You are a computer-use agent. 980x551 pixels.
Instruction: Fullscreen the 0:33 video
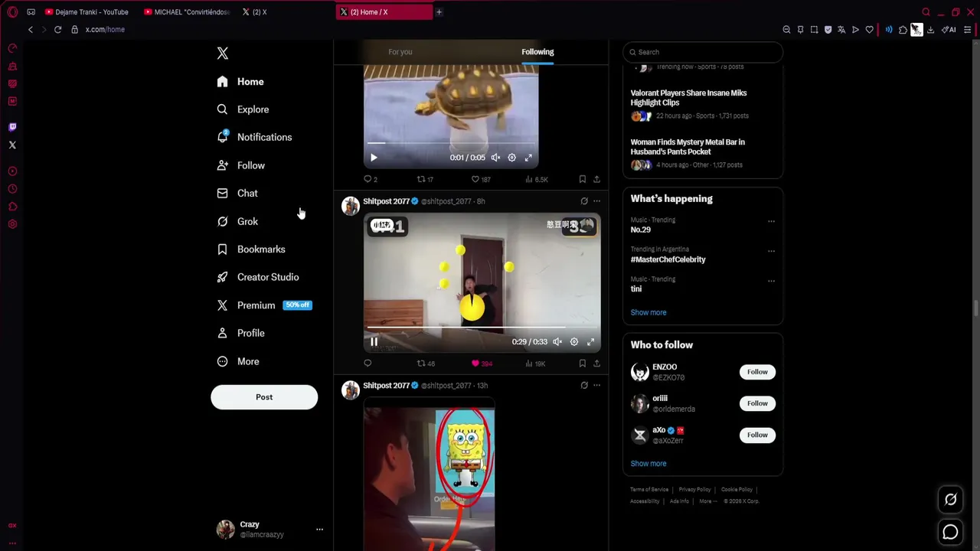pos(590,342)
